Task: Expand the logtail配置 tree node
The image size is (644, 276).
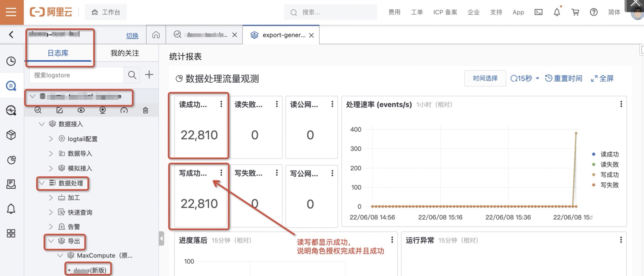Action: 51,138
